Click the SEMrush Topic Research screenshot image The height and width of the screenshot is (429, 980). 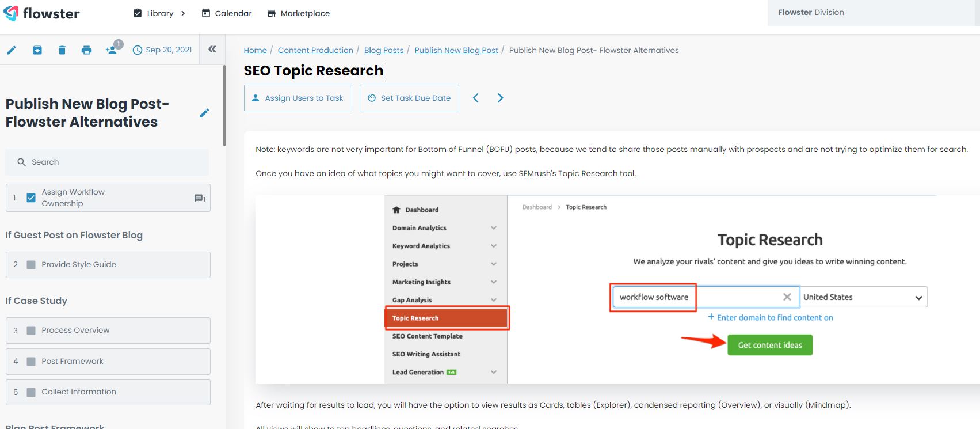617,290
